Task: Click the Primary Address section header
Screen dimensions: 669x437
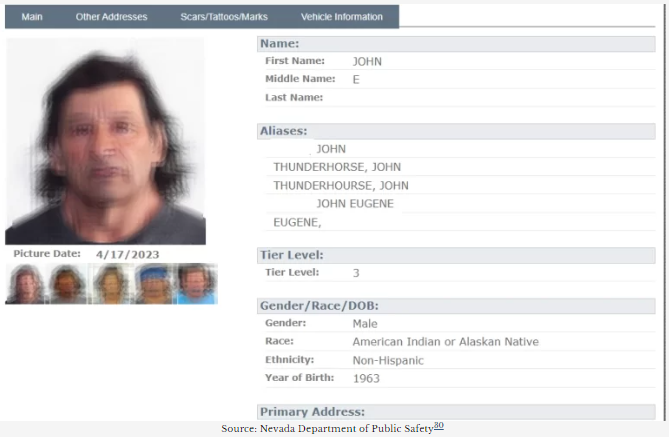Action: 456,412
